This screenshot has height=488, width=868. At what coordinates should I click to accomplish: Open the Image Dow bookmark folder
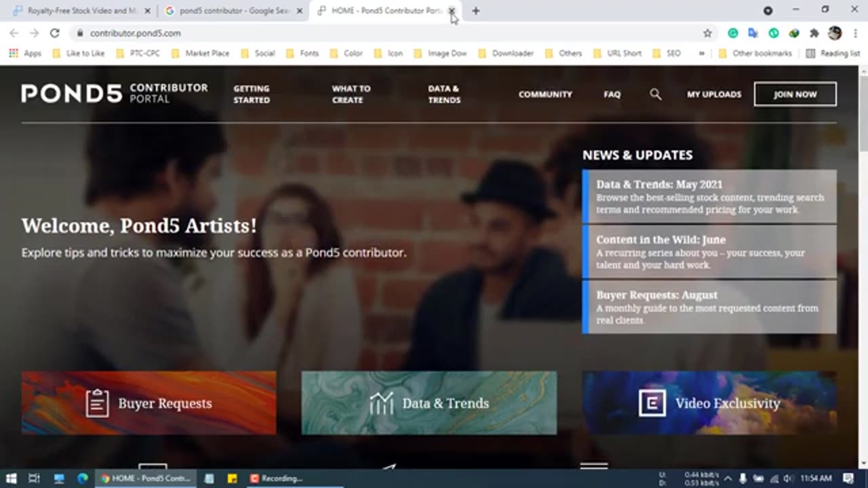441,53
